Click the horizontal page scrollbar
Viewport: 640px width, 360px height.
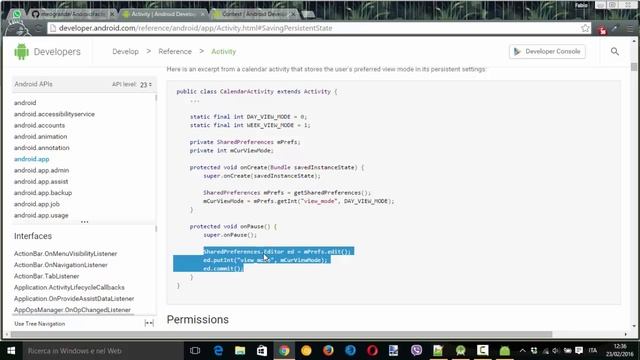(x=281, y=334)
